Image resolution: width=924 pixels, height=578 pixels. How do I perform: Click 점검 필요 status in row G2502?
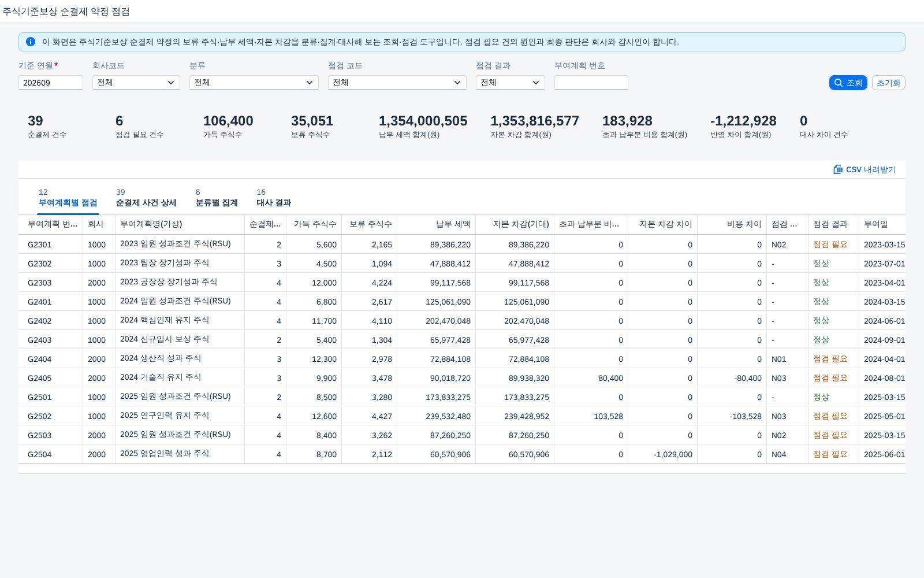[830, 416]
